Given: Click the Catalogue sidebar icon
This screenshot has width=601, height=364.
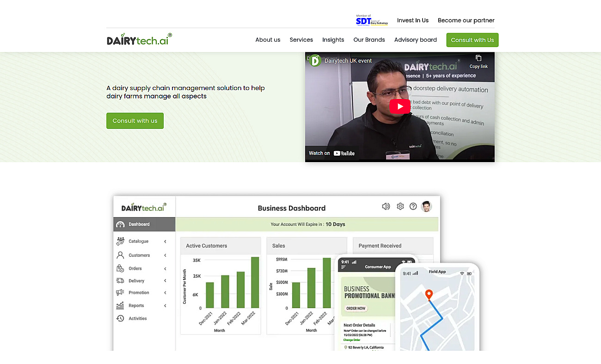Looking at the screenshot, I should tap(120, 241).
